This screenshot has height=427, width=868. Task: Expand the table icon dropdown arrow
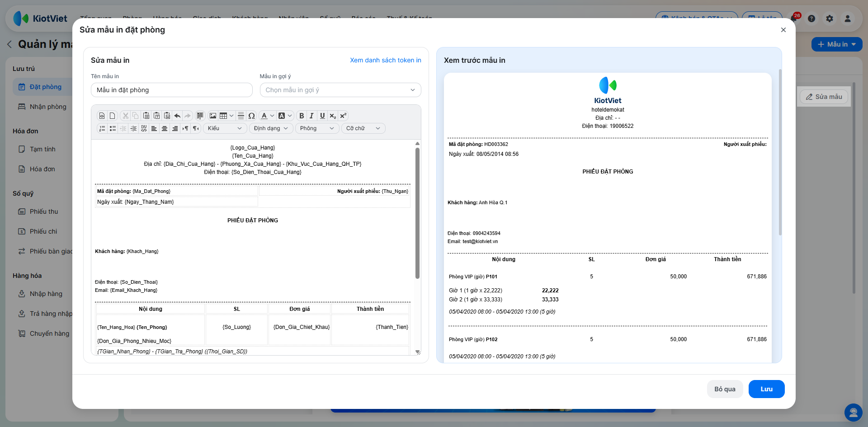pyautogui.click(x=231, y=116)
